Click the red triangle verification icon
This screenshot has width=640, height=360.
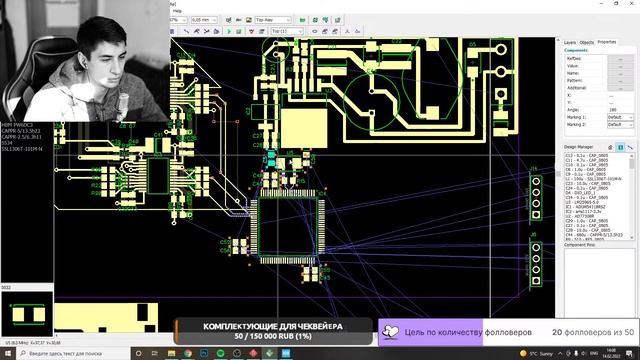pyautogui.click(x=251, y=31)
